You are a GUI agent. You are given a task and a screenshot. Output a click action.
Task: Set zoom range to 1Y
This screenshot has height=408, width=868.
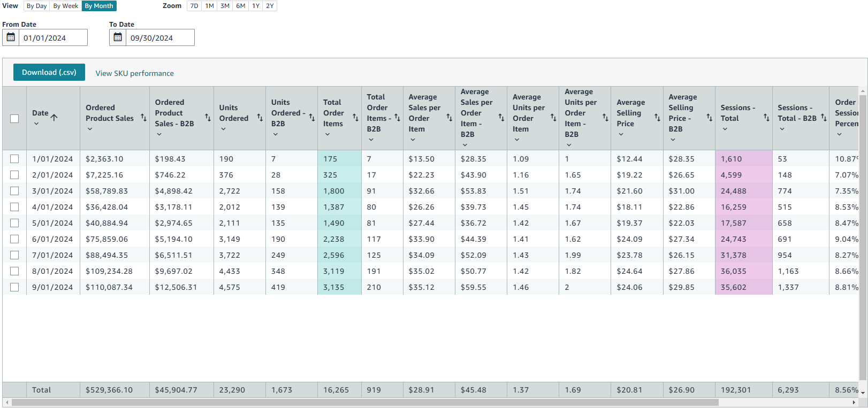pyautogui.click(x=256, y=6)
